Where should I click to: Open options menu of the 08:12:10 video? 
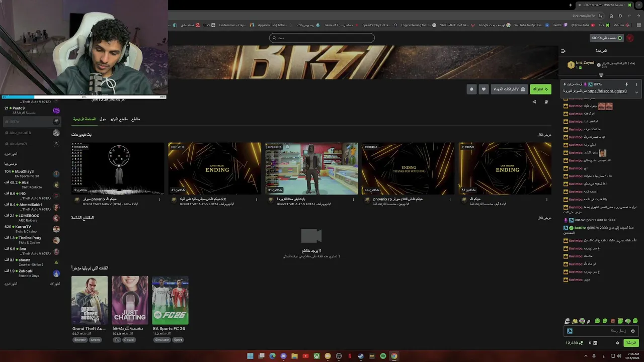click(257, 200)
